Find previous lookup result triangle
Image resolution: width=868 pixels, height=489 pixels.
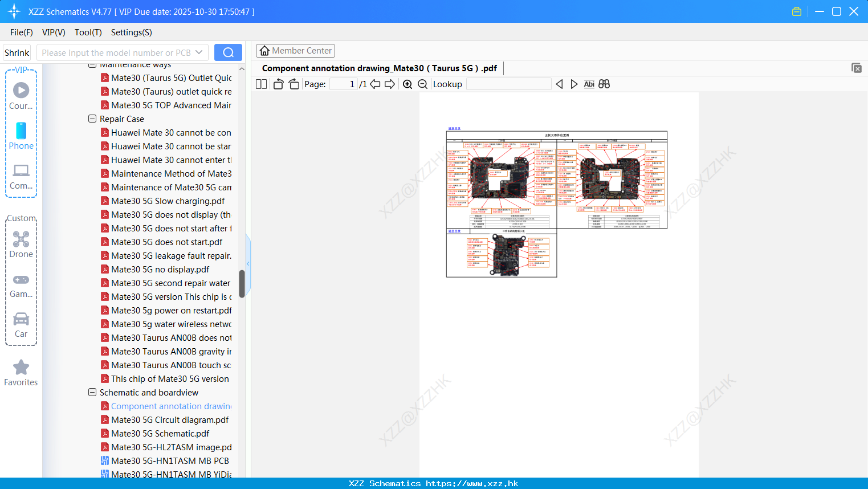pyautogui.click(x=559, y=84)
